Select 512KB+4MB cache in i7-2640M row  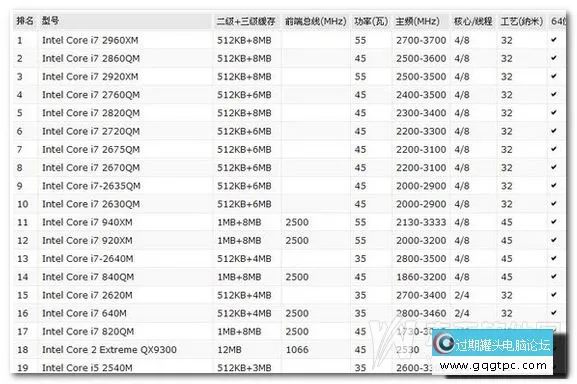point(244,259)
